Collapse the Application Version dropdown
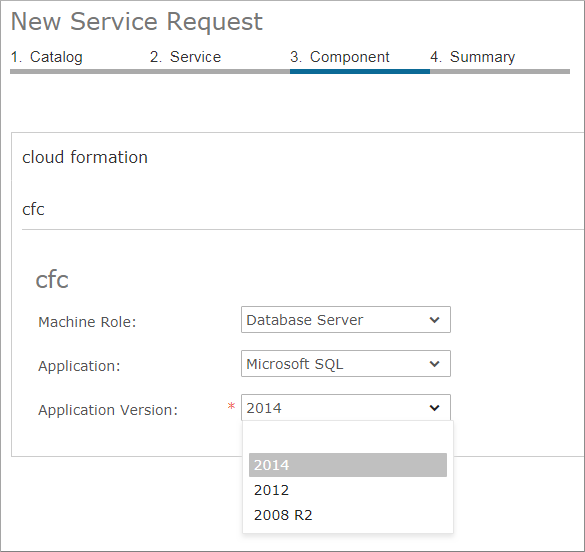 click(346, 408)
